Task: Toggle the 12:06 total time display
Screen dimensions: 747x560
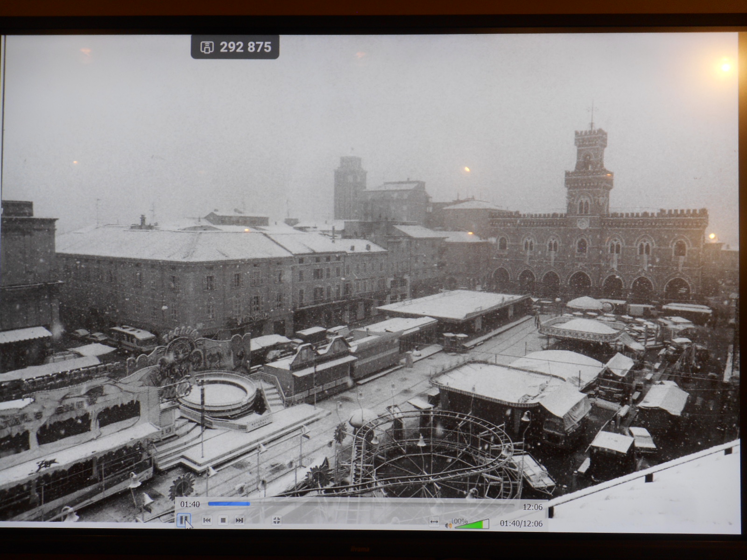Action: coord(532,507)
